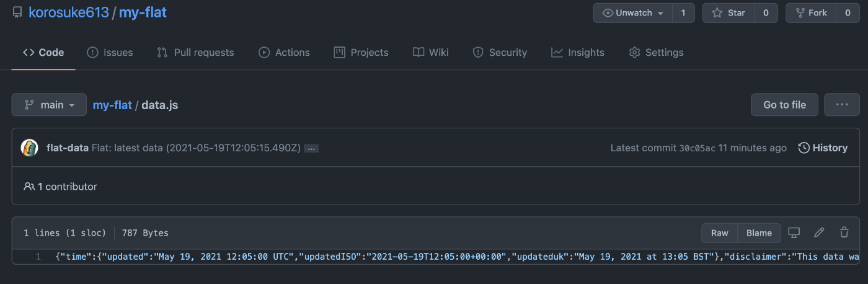Click the JSON code line content
868x284 pixels.
[x=458, y=257]
